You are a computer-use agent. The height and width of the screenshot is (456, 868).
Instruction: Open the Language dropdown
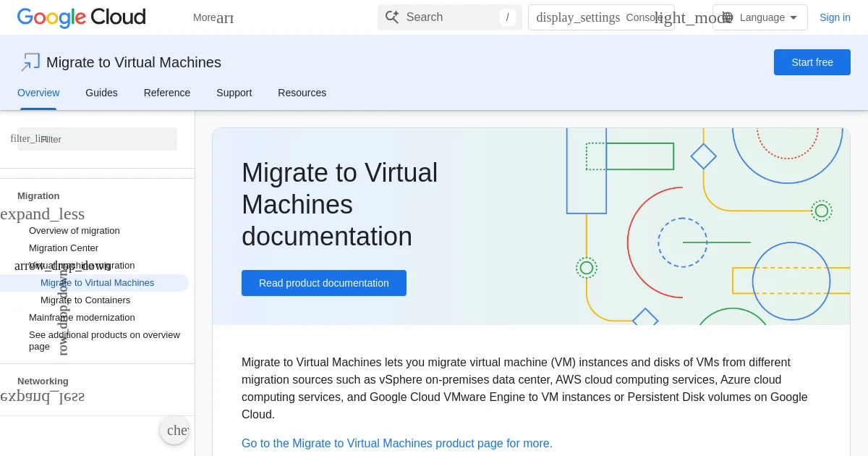point(759,17)
